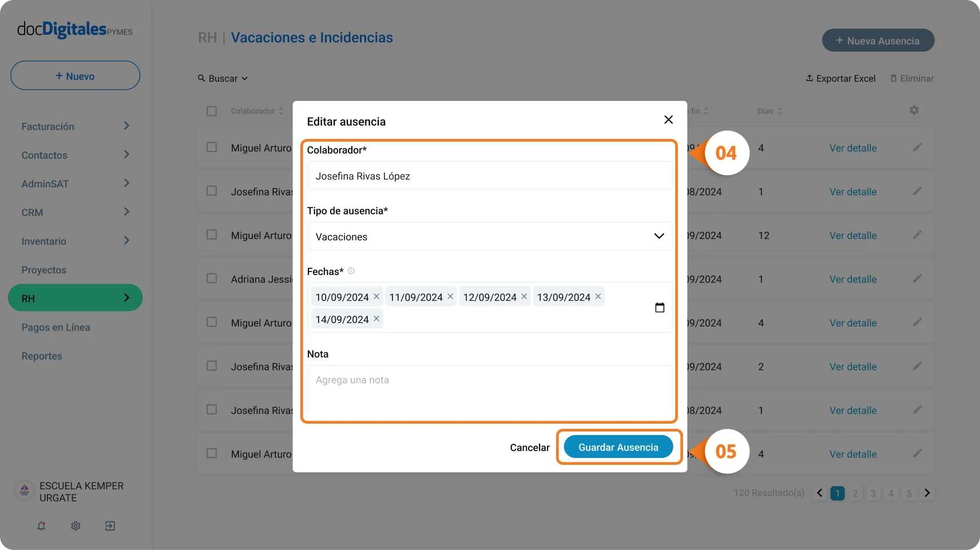Open the Tipo de ausencia dropdown
Screen dimensions: 980x550
tap(490, 236)
